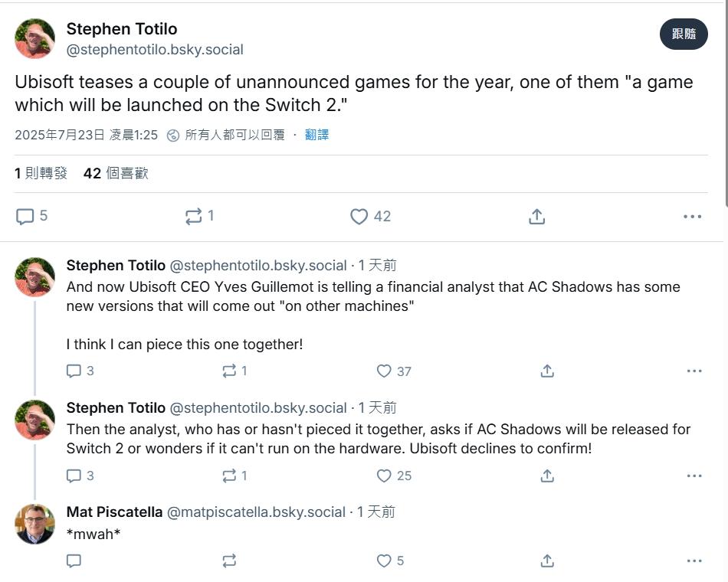Like the reply with 25 likes
Screen dimensions: 728x582
click(384, 476)
